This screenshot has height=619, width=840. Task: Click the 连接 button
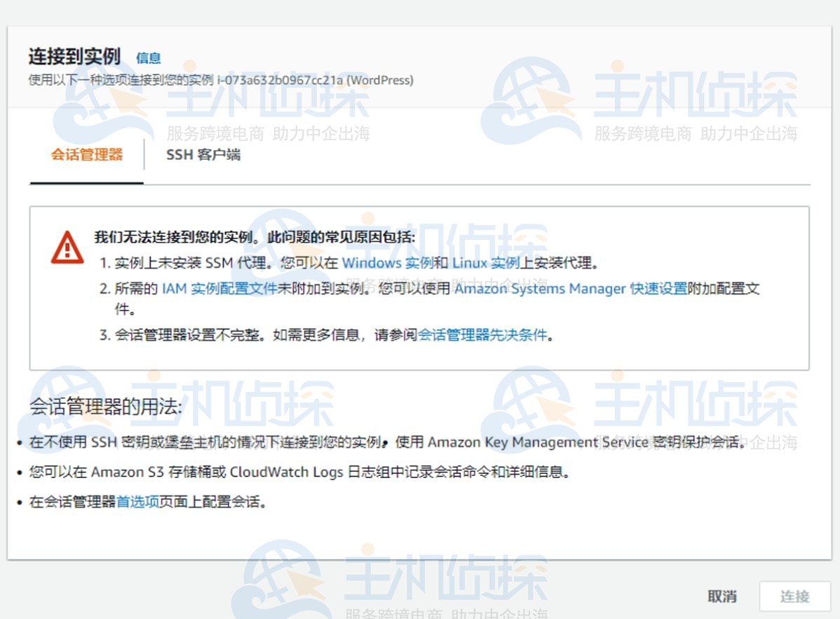797,596
